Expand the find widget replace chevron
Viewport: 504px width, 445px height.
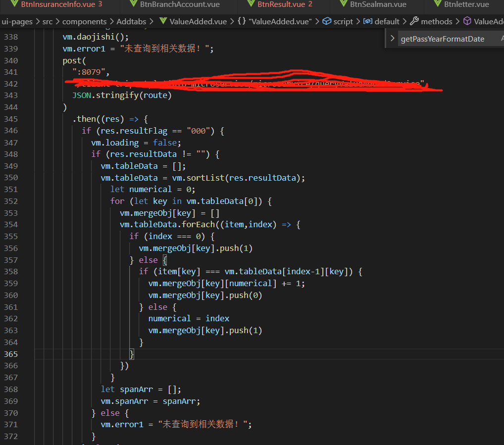pyautogui.click(x=392, y=38)
